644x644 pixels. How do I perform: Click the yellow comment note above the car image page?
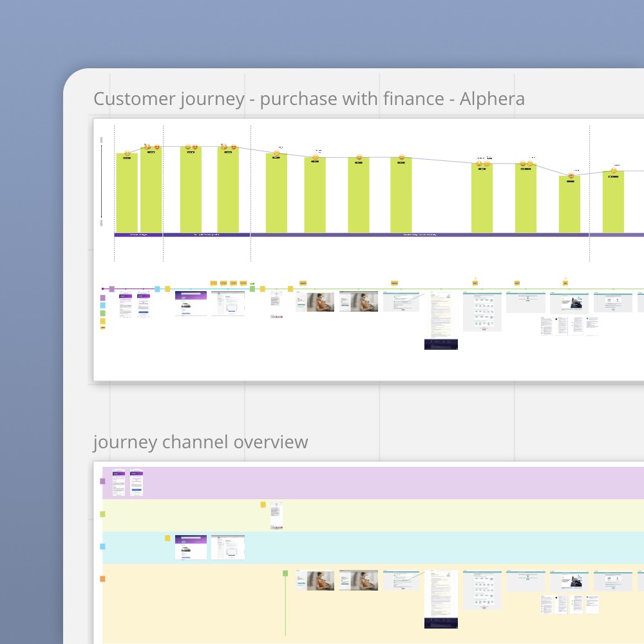click(565, 283)
